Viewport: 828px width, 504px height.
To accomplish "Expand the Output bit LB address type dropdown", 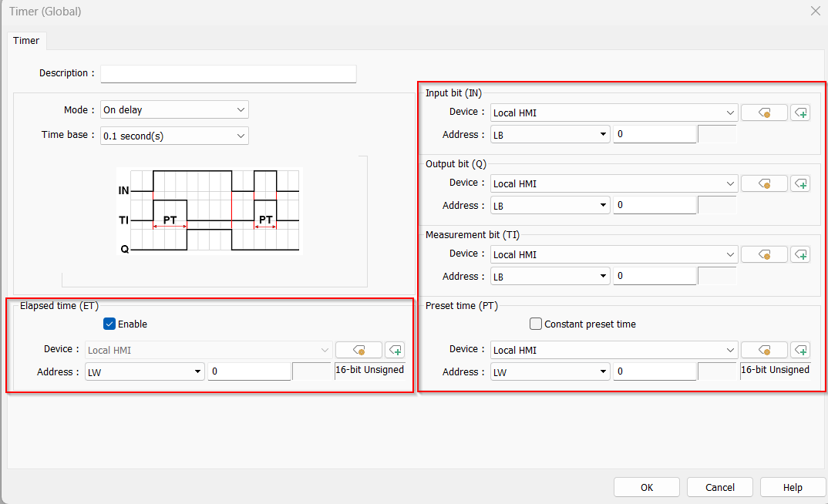I will (550, 206).
